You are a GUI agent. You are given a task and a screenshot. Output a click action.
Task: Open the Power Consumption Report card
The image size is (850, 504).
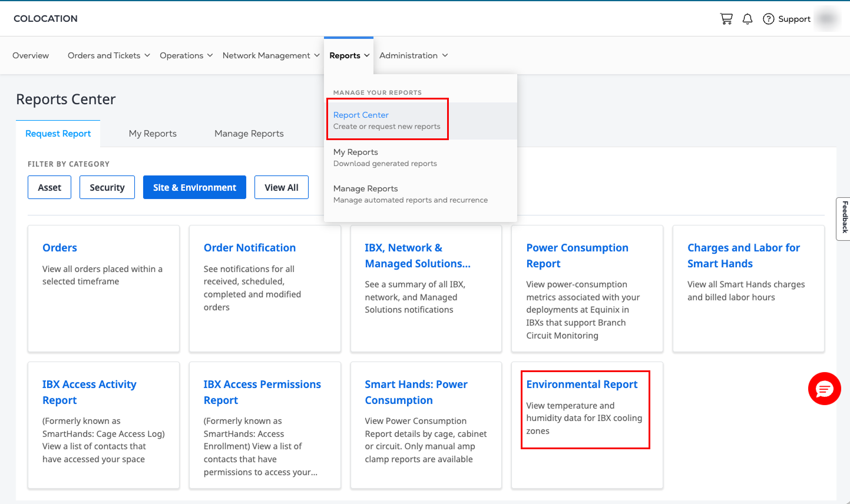(x=577, y=256)
